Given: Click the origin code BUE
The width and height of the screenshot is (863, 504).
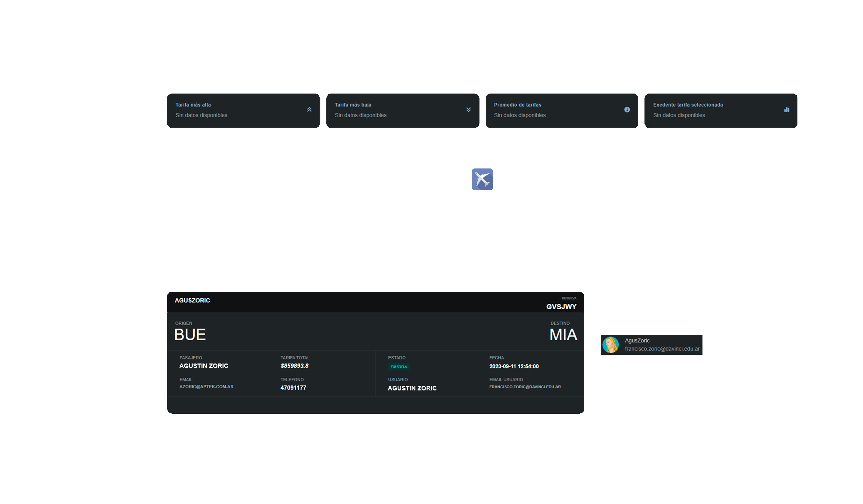Looking at the screenshot, I should coord(190,335).
